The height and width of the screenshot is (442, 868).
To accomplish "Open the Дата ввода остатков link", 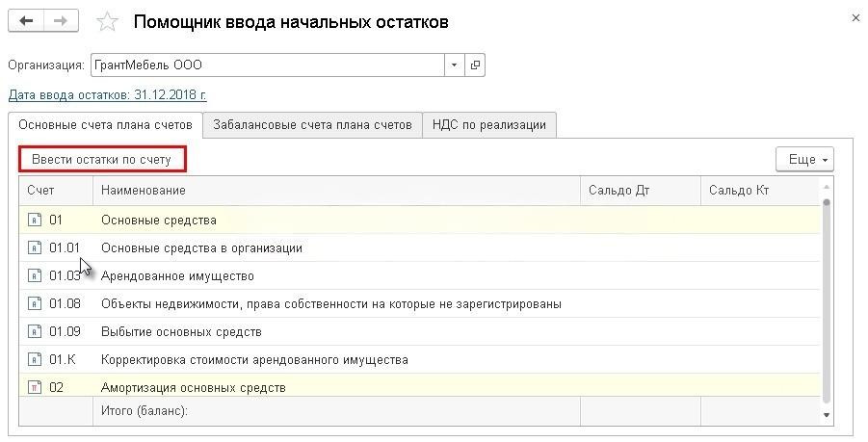I will pos(107,94).
